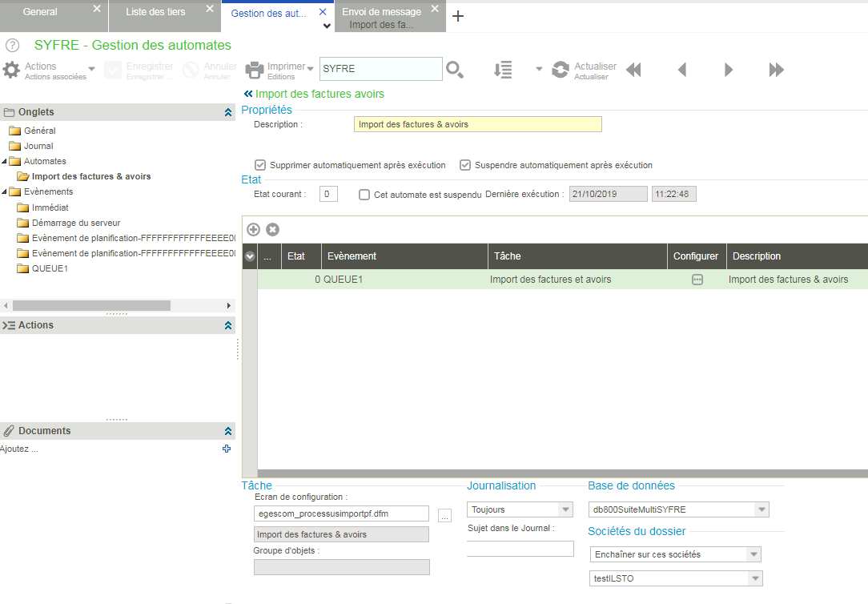
Task: Click the Actualiser button label
Action: [x=595, y=66]
